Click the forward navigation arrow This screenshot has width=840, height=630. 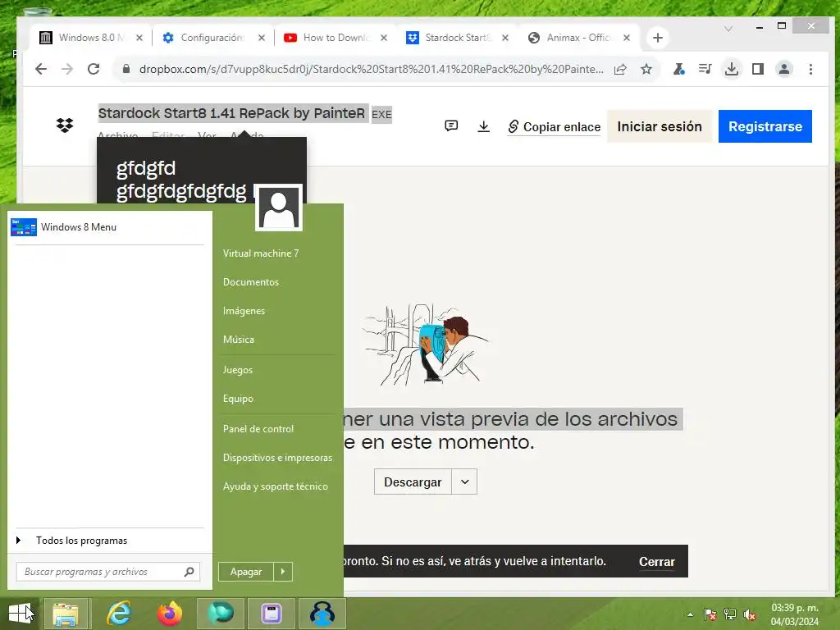click(x=67, y=69)
